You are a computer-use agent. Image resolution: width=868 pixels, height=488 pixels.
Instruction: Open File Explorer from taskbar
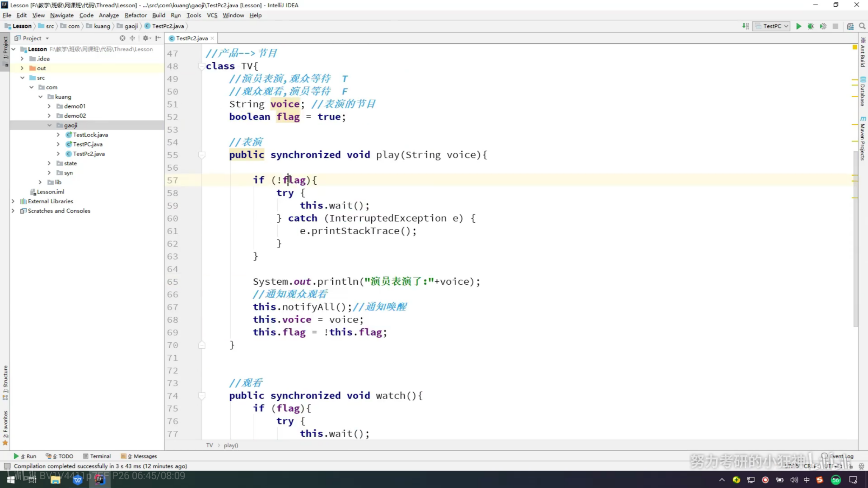point(55,480)
